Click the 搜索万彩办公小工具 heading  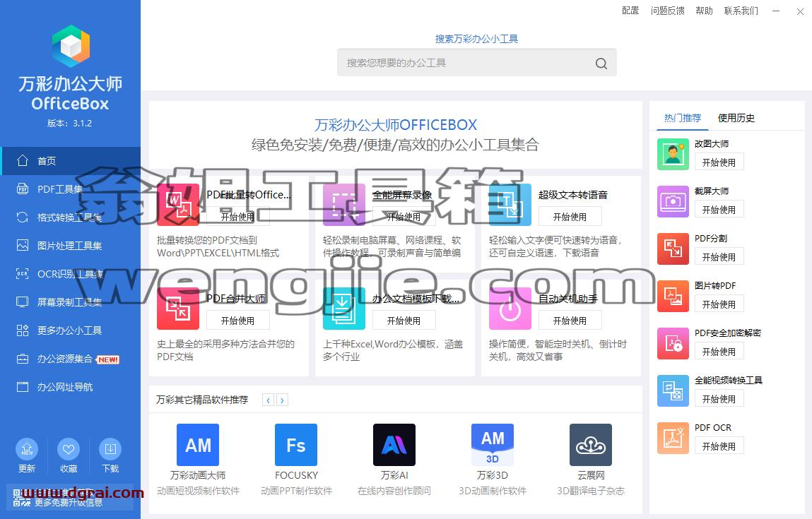[x=476, y=39]
